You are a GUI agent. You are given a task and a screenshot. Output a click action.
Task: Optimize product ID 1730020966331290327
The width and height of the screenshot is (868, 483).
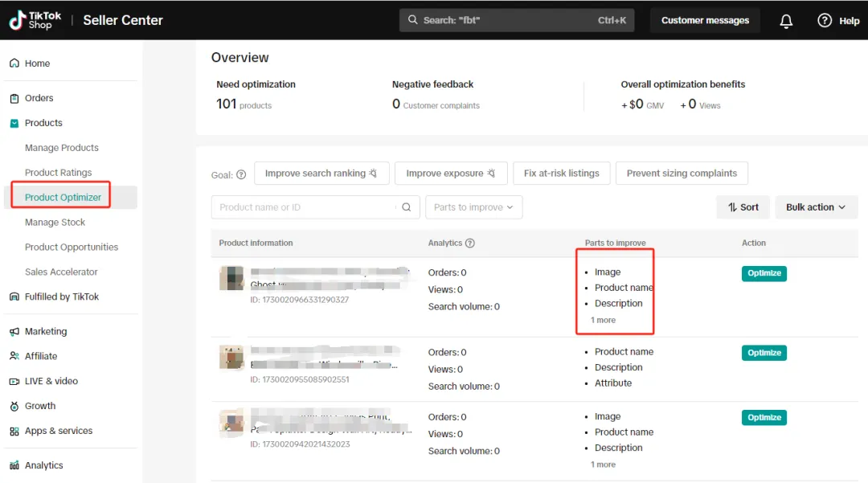click(764, 273)
